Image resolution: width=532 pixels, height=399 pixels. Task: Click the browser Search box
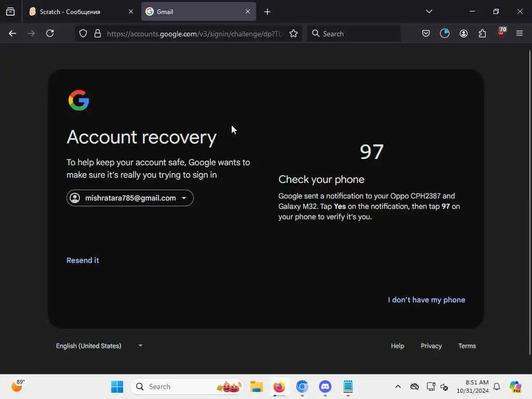point(353,34)
